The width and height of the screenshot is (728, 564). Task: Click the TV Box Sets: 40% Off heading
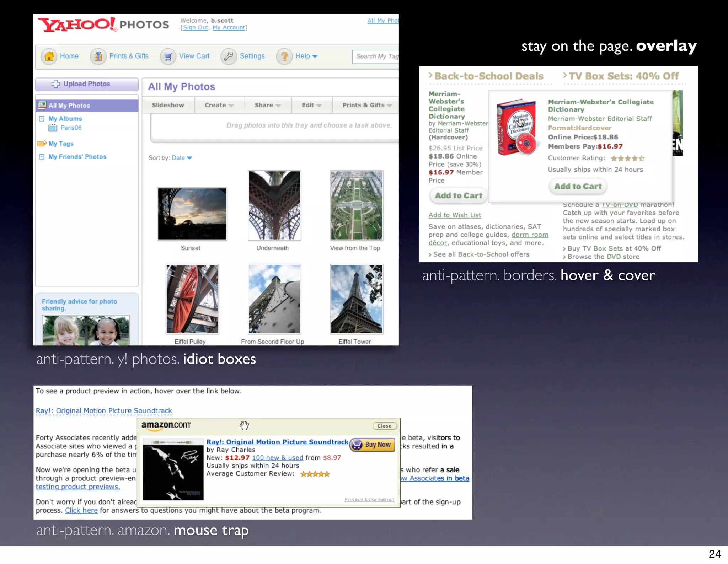(621, 76)
